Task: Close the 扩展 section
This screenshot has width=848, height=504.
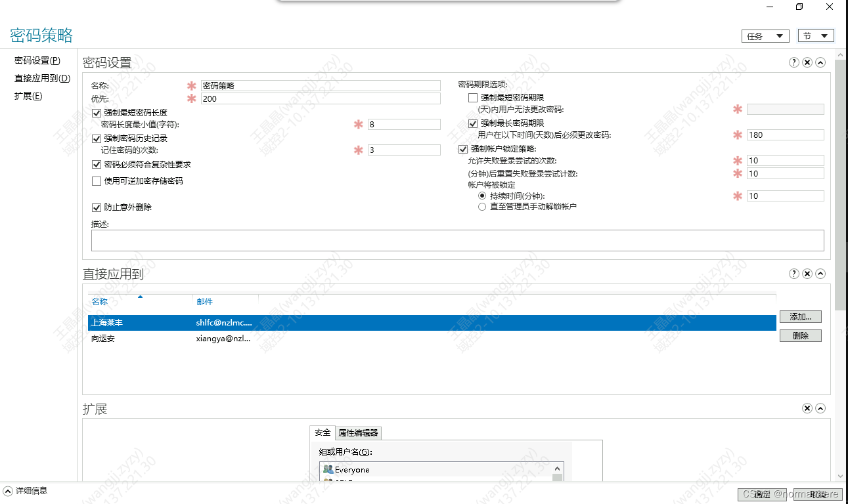Action: 807,408
